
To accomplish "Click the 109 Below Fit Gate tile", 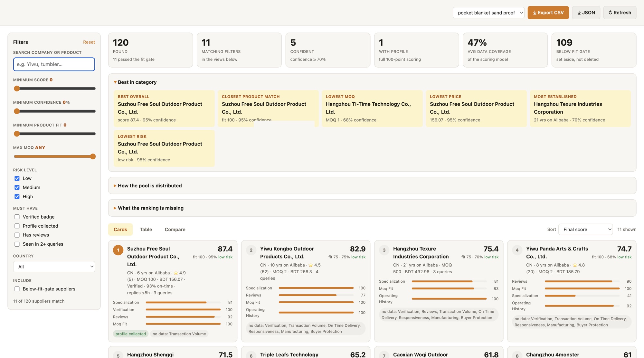I will tap(594, 50).
